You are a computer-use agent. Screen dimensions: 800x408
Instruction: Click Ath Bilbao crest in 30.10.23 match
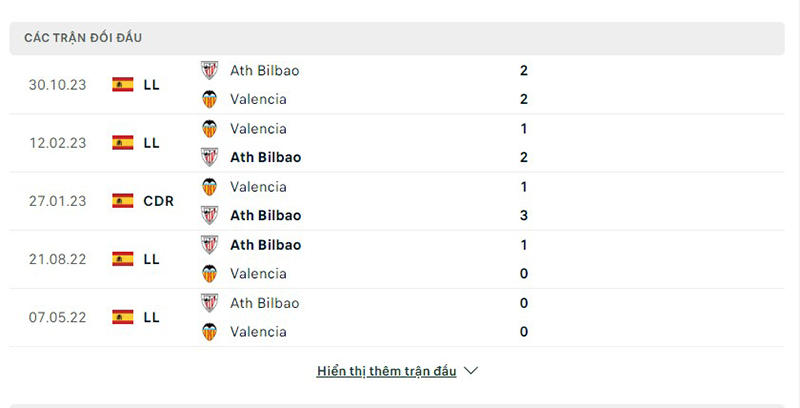(x=209, y=70)
